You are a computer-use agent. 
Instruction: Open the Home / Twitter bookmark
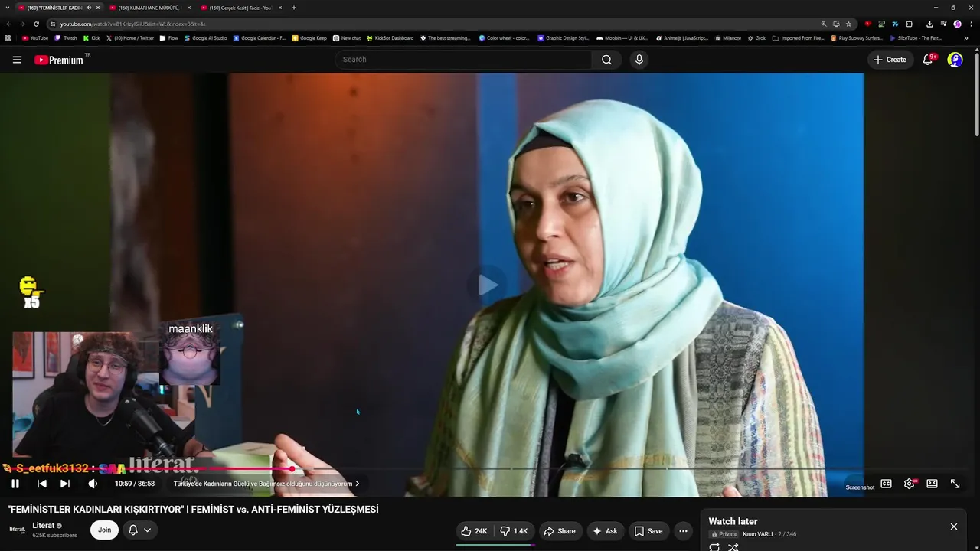click(x=130, y=37)
